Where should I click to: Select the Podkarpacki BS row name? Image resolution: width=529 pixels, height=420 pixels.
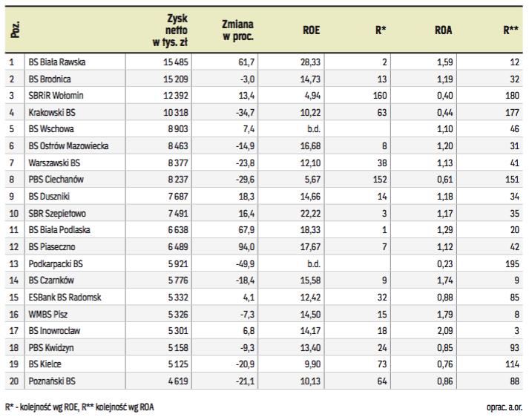[x=56, y=263]
